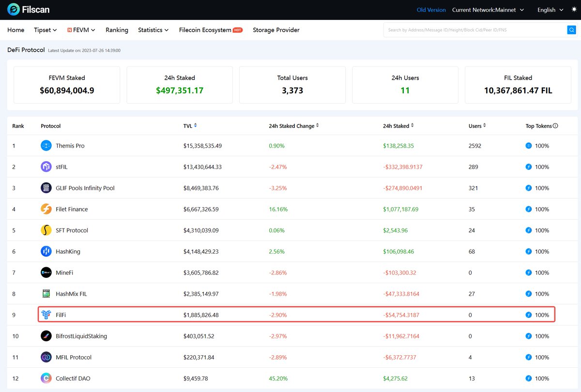Expand the Statistics dropdown menu
581x392 pixels.
point(153,30)
